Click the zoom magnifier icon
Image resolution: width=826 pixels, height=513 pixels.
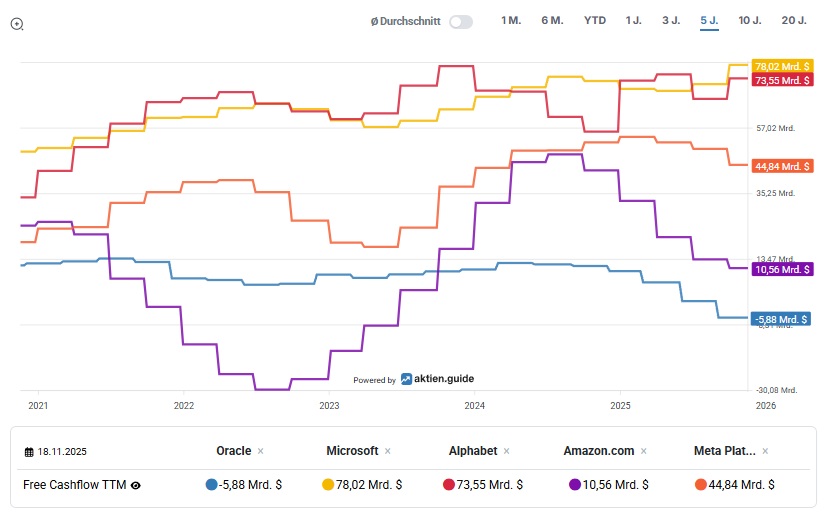click(x=17, y=24)
